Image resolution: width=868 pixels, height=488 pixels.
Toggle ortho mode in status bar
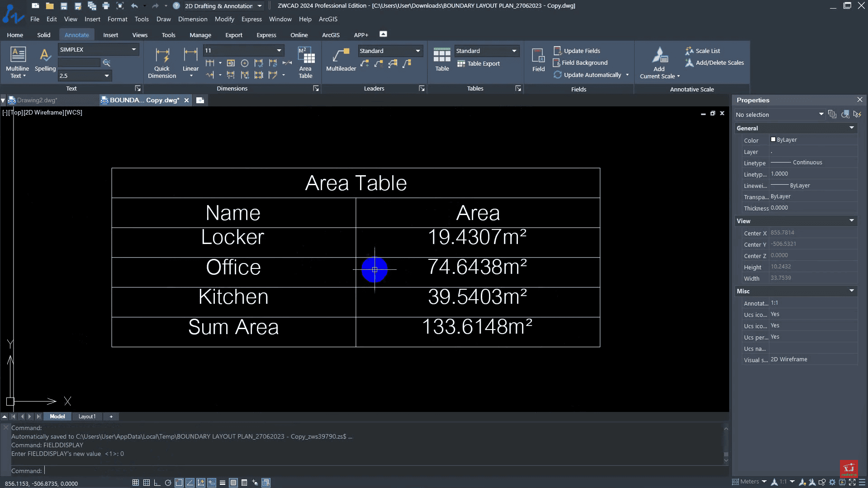click(x=157, y=483)
